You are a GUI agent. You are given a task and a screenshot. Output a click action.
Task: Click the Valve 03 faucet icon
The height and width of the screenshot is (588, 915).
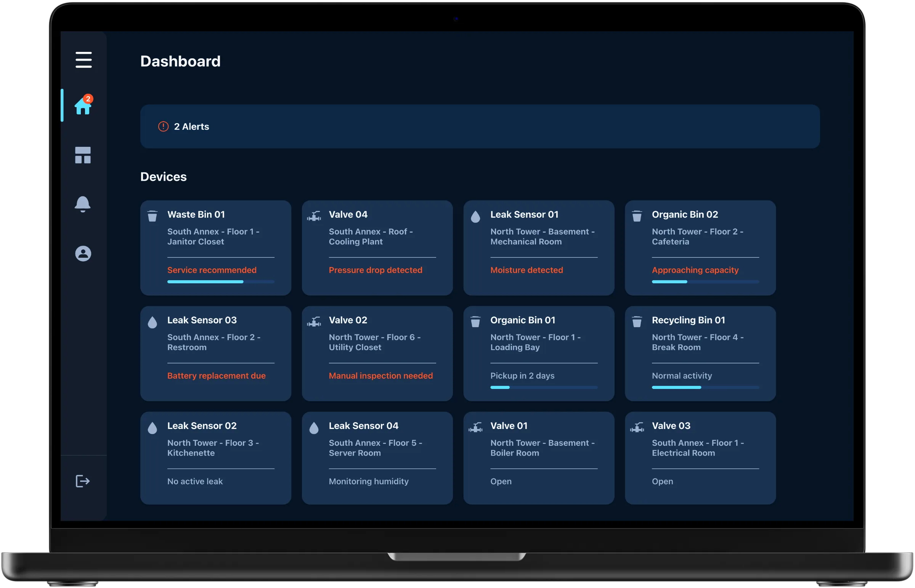click(x=637, y=427)
